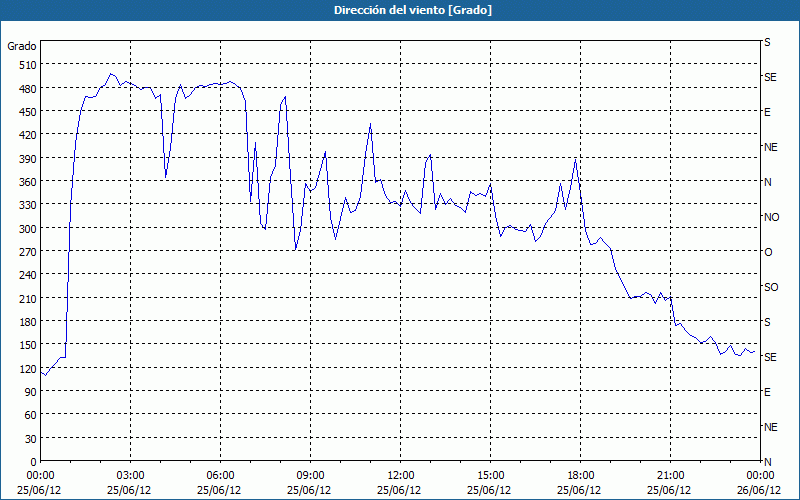Select the 25/06/12 date under 06:00
Screen dimensions: 800x500
pos(219,491)
